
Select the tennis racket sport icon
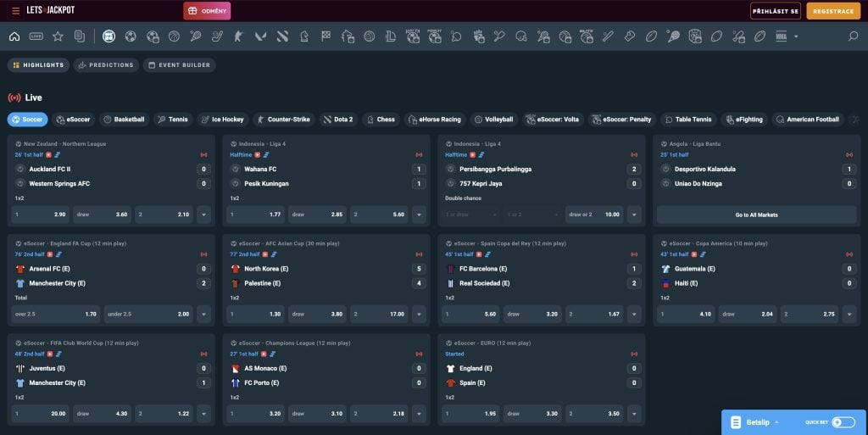coord(196,36)
